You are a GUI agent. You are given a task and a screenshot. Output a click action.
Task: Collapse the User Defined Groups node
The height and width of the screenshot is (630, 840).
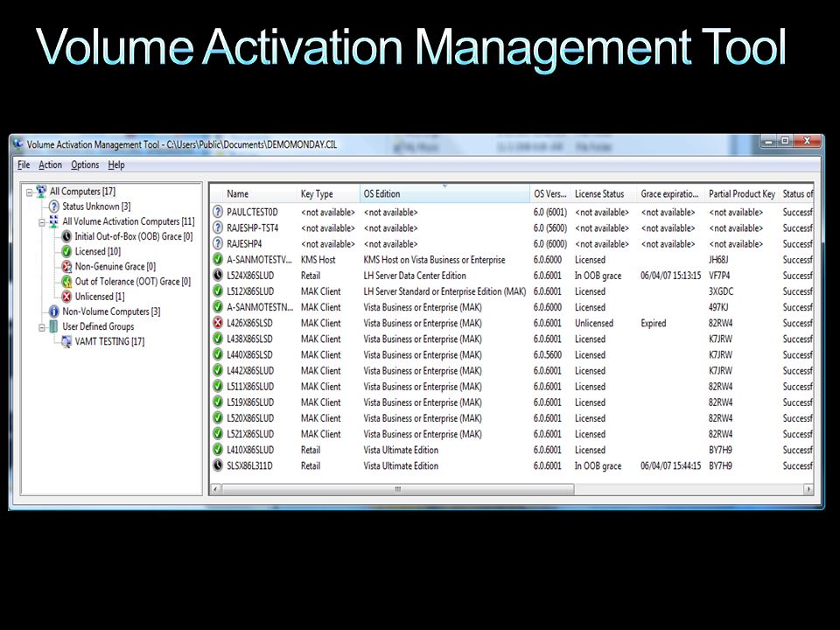coord(42,326)
